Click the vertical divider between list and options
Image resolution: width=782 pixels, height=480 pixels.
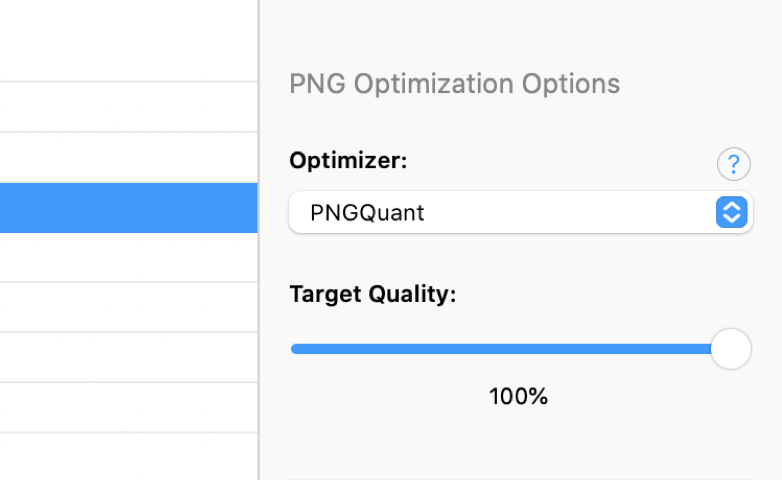coord(258,240)
